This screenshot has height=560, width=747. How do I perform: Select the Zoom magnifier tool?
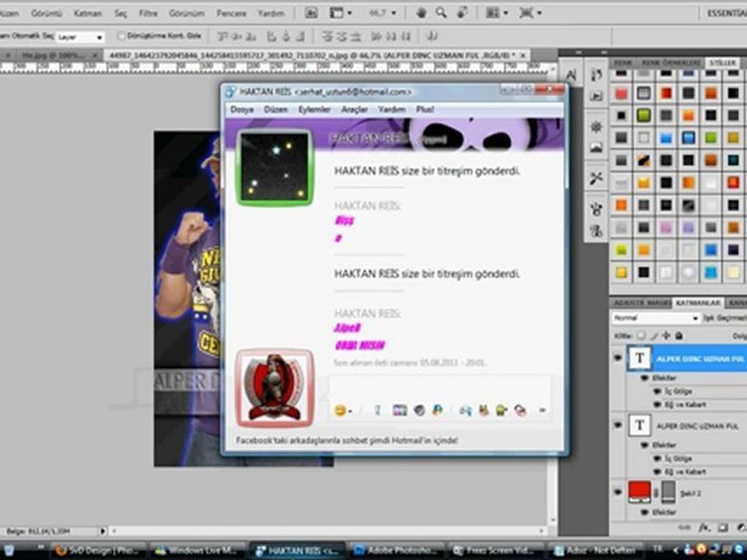click(441, 13)
